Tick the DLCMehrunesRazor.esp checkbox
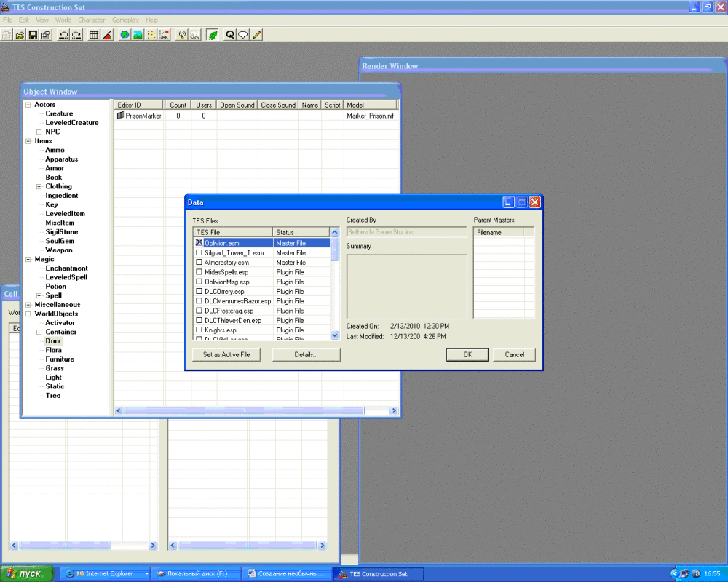Viewport: 728px width, 582px height. point(199,300)
